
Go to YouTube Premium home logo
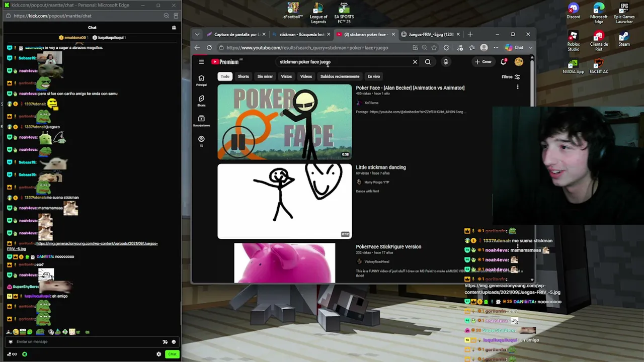pyautogui.click(x=225, y=62)
